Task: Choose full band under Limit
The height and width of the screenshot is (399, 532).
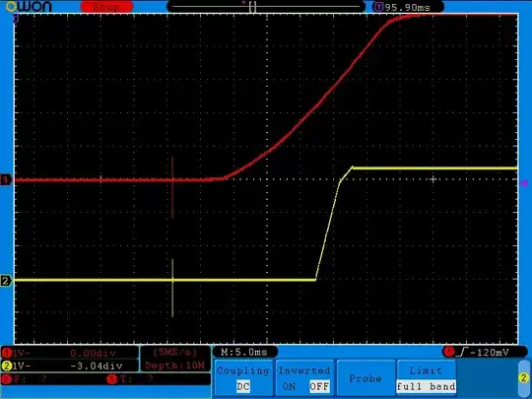Action: coord(427,386)
